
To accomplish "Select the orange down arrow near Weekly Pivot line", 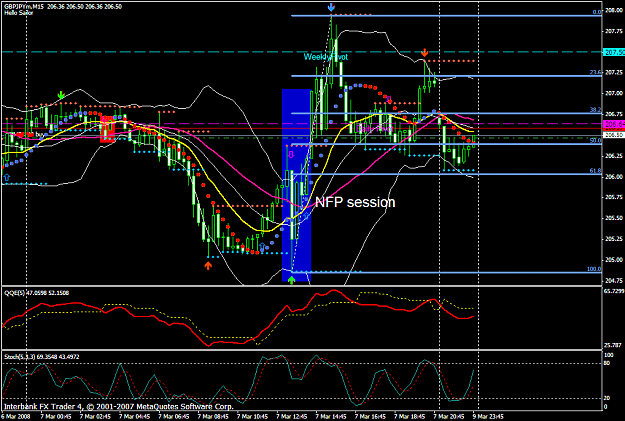I will [x=425, y=52].
